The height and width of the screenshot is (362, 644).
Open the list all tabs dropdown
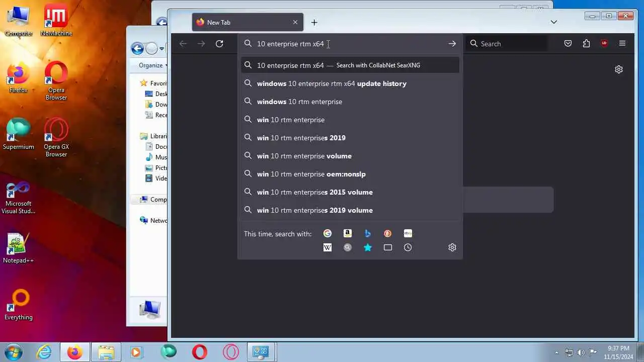tap(554, 22)
